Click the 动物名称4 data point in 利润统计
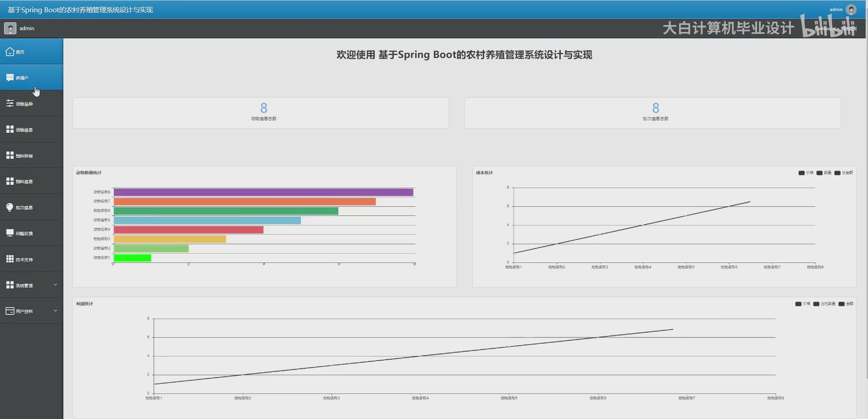This screenshot has width=868, height=419. 420,356
